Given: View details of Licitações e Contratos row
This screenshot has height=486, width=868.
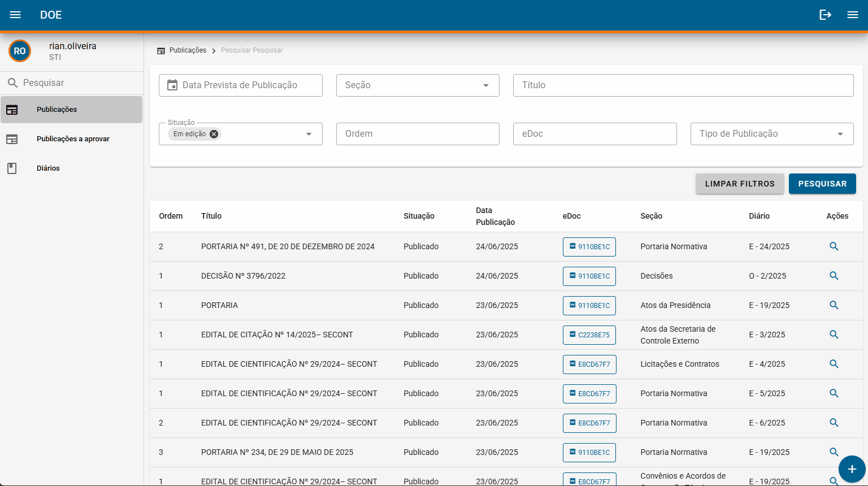Looking at the screenshot, I should 834,364.
